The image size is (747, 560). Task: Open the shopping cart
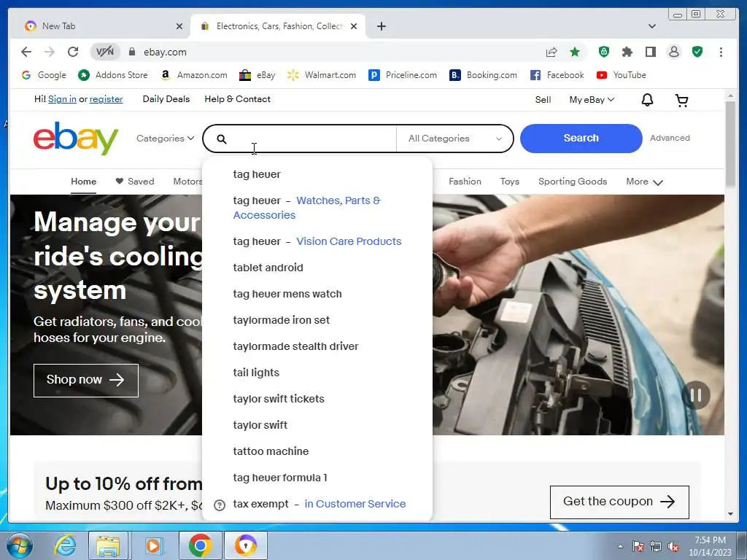coord(682,100)
